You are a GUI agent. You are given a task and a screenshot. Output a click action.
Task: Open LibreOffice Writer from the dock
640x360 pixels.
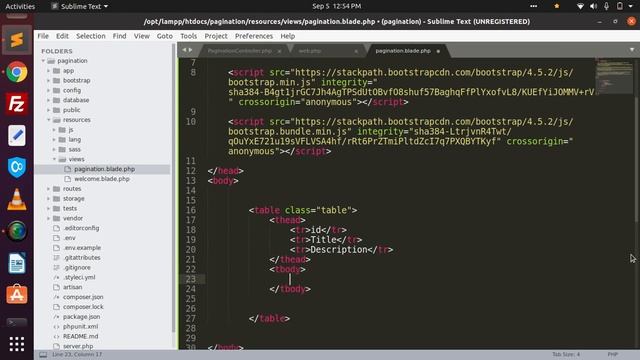coord(17,263)
